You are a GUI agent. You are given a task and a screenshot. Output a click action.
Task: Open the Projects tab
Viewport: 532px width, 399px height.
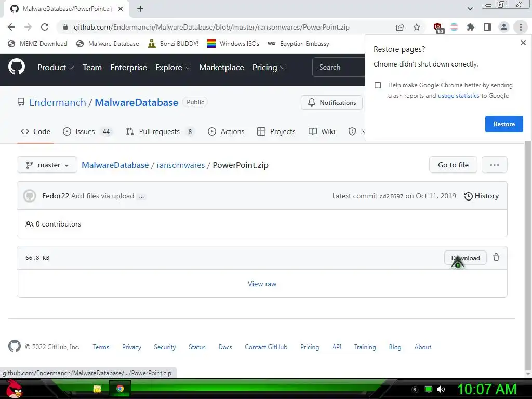click(276, 131)
